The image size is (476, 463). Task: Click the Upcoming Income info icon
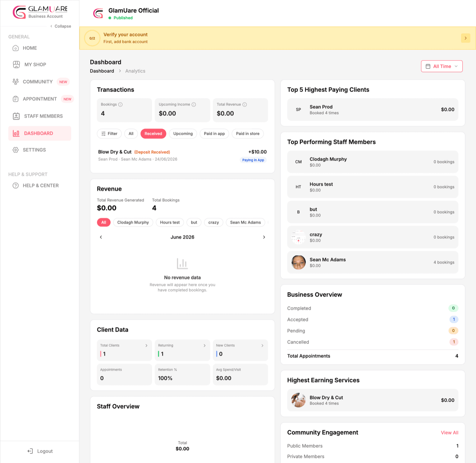pos(194,105)
